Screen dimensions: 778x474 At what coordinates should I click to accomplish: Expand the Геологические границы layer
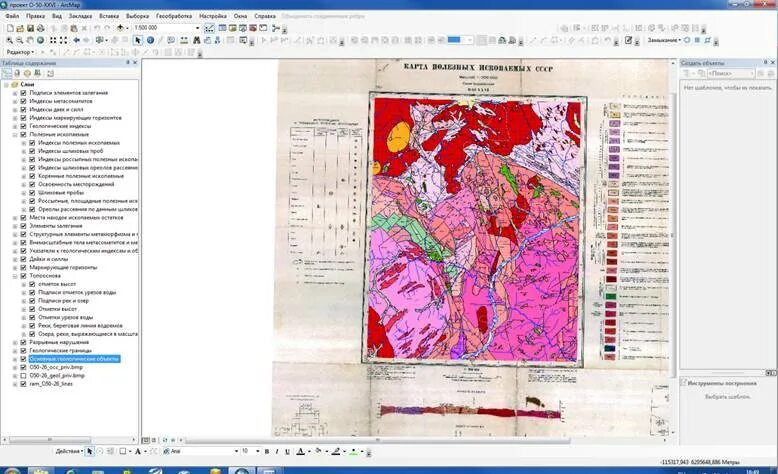point(15,350)
